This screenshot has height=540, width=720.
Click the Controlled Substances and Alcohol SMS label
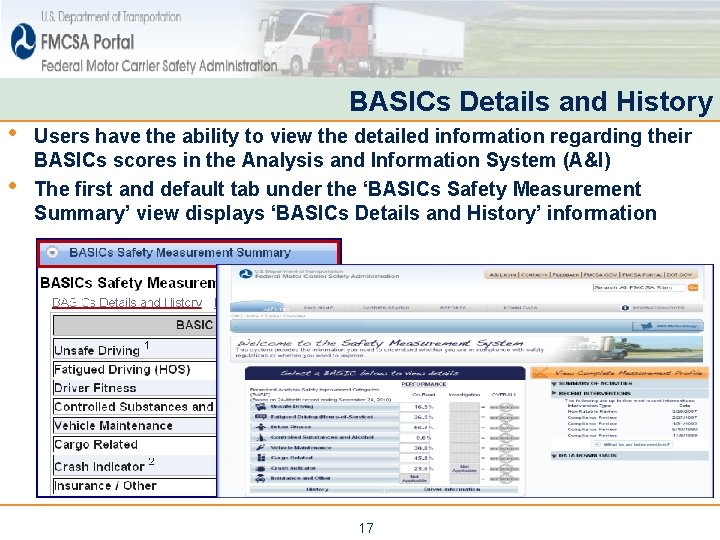(x=322, y=438)
